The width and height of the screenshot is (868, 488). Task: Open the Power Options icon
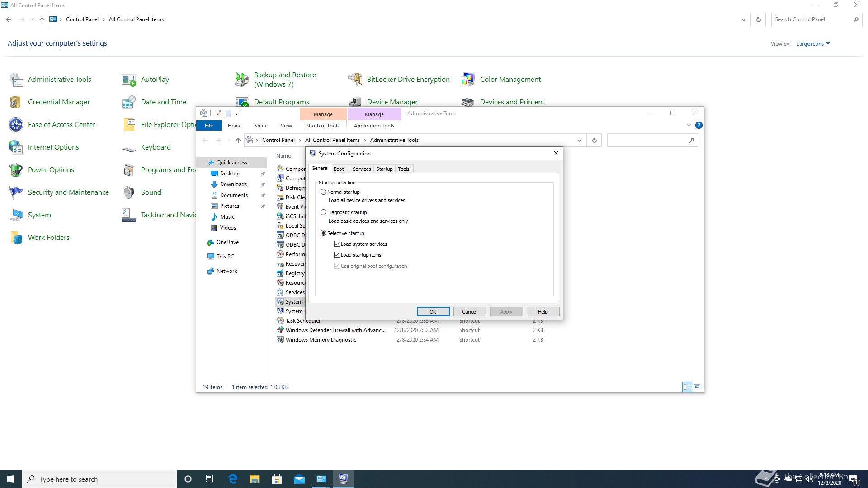(16, 170)
